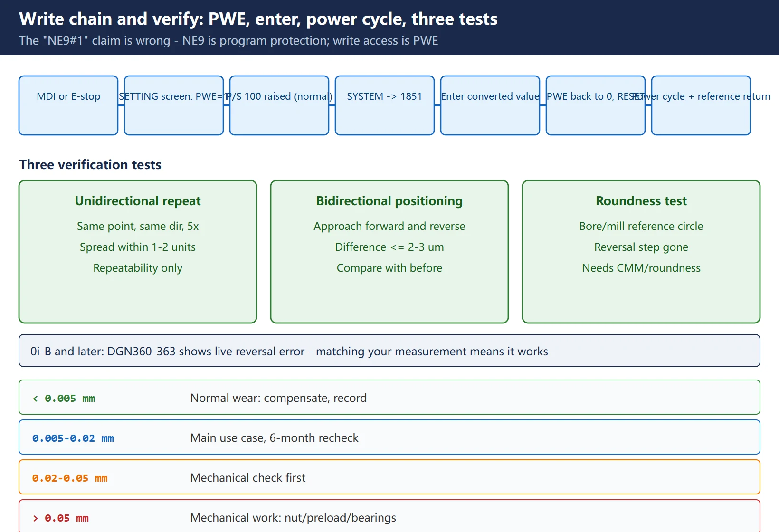This screenshot has height=532, width=779.
Task: Click 'Needs CMM/roundness' line
Action: pyautogui.click(x=641, y=268)
